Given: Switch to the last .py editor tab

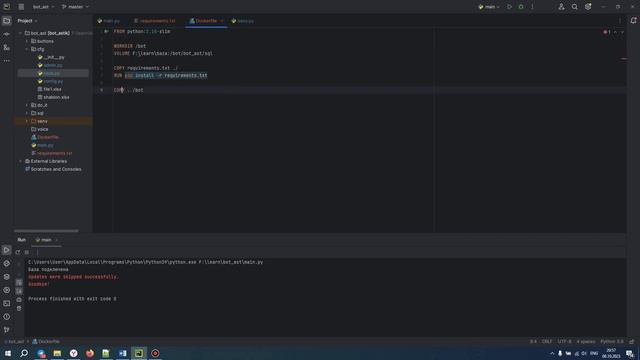Looking at the screenshot, I should click(x=242, y=21).
